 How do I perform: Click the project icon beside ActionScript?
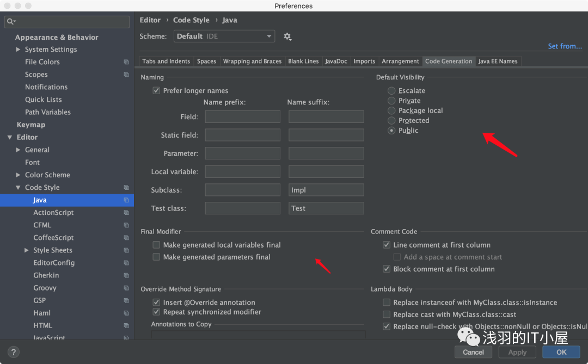(126, 213)
